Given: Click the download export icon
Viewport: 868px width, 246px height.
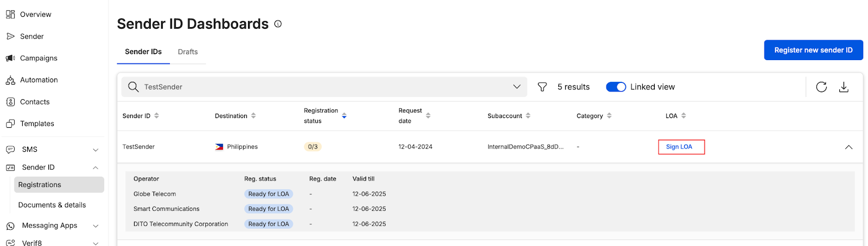Looking at the screenshot, I should (844, 87).
